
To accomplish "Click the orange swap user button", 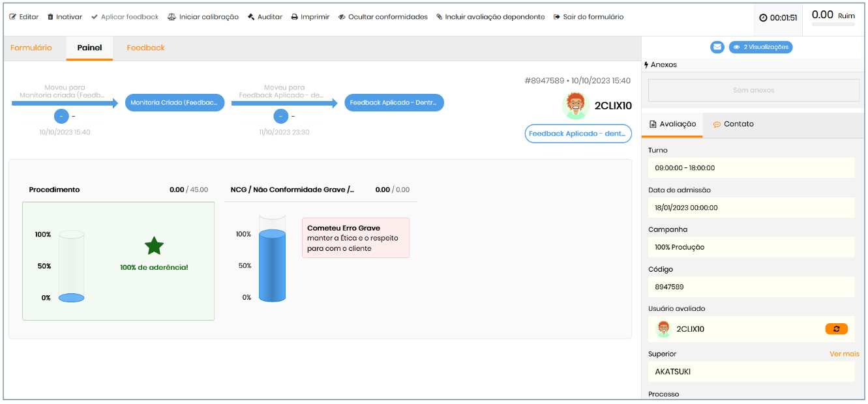I will coord(836,329).
